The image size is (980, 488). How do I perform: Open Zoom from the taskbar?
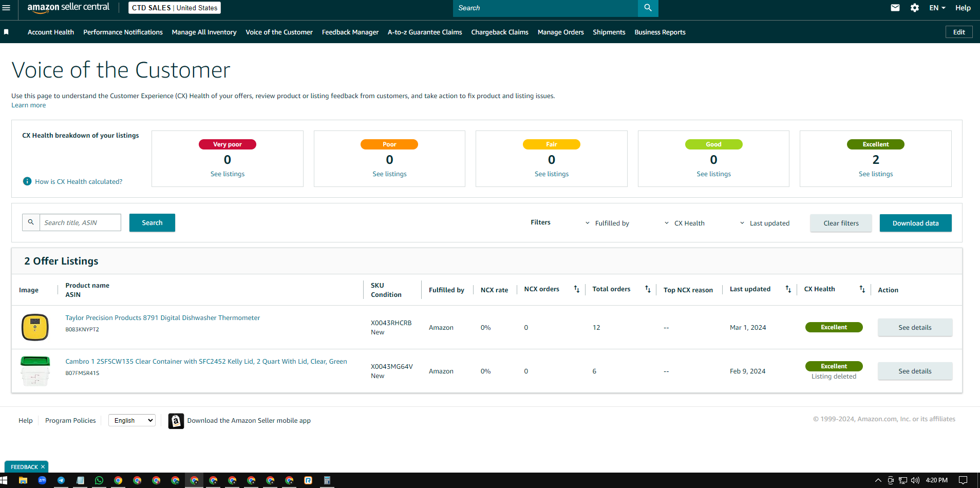(42, 480)
